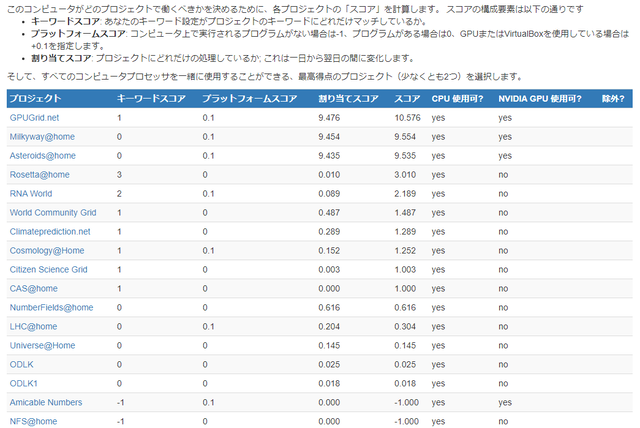Select keyword score -1 in NFS@home row
The image size is (640, 428).
point(120,421)
